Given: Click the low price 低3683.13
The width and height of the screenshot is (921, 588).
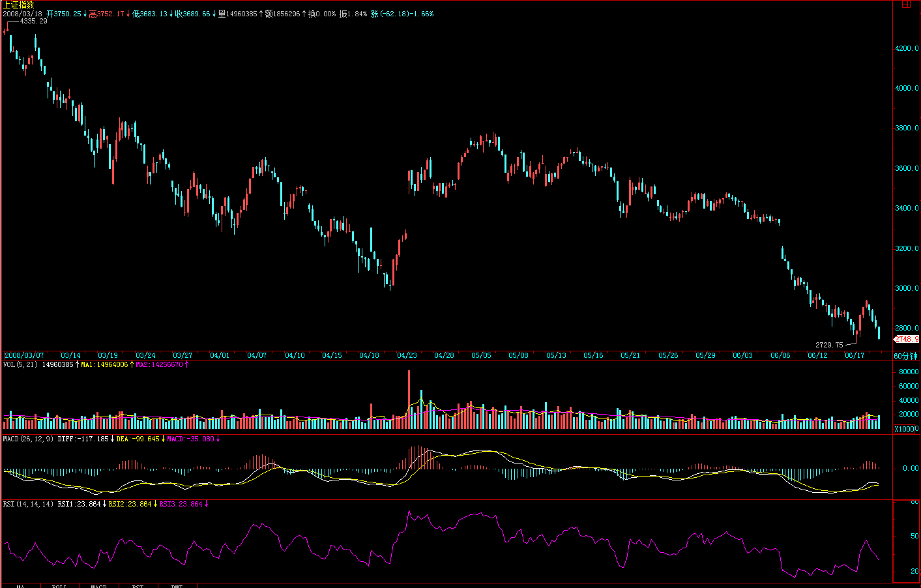Looking at the screenshot, I should (150, 14).
